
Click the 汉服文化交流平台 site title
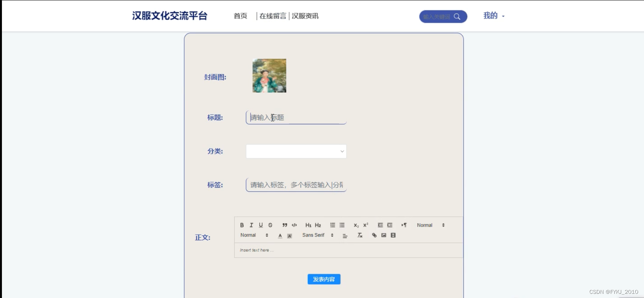point(169,16)
